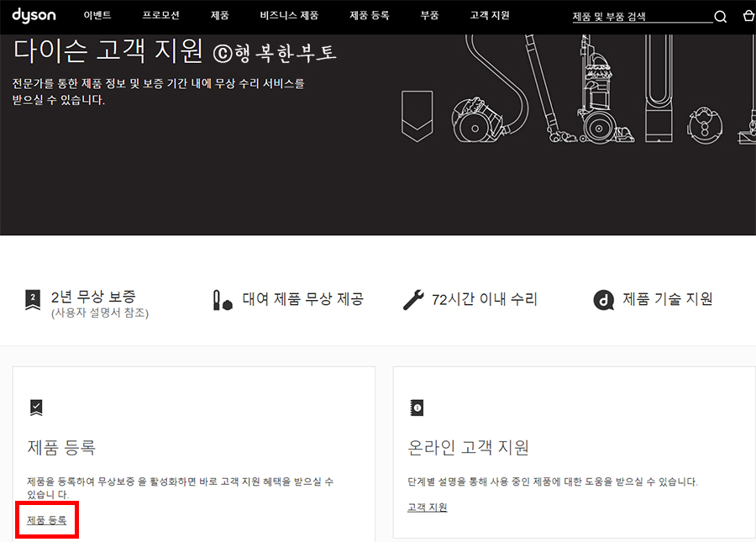The image size is (756, 542).
Task: Focus the 제품 및 부품 검색 search field
Action: [x=643, y=17]
